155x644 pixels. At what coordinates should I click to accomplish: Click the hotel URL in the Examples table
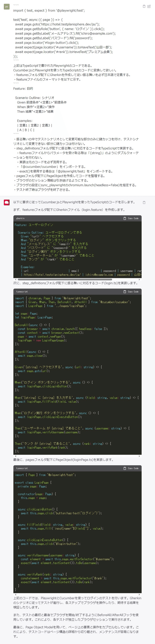(x=52, y=275)
